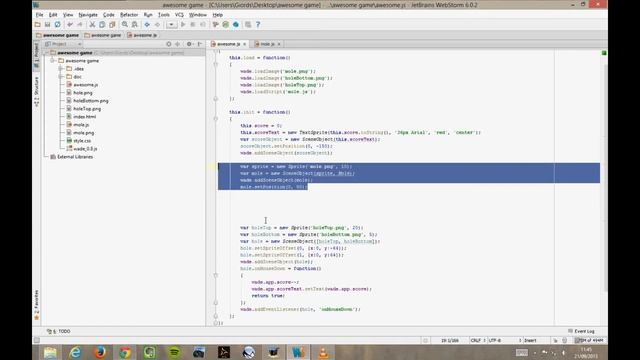The image size is (640, 360).
Task: Click the green circular toolbar icon
Action: [x=226, y=24]
